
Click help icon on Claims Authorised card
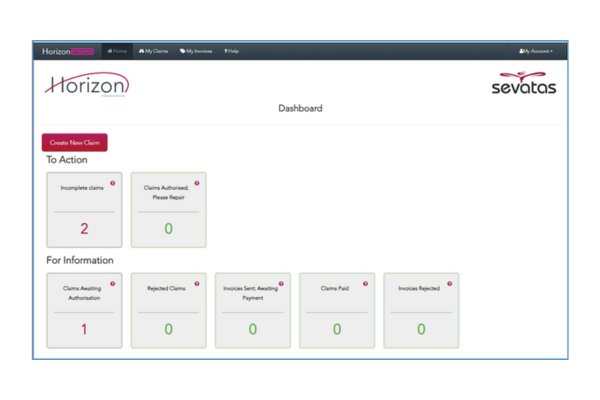196,183
